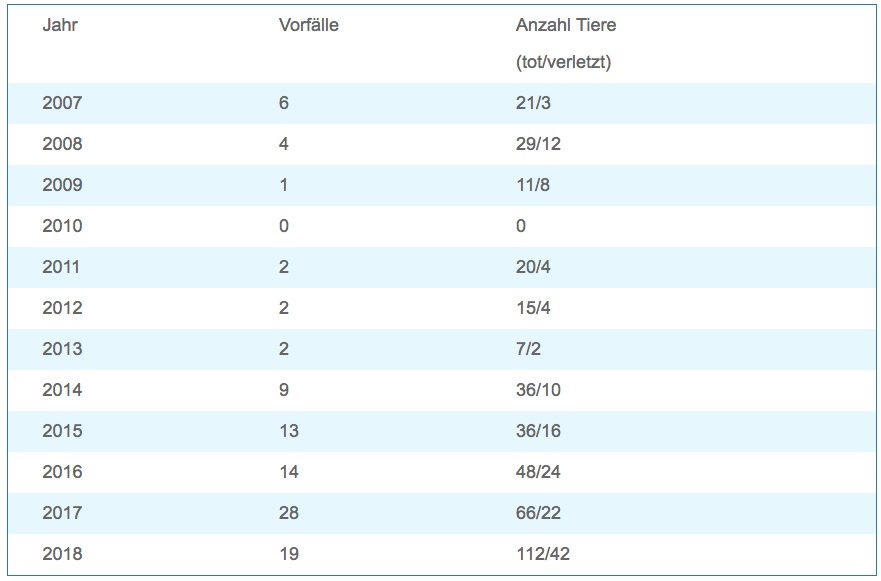
Task: Click the 13 incidents cell
Action: click(x=289, y=431)
